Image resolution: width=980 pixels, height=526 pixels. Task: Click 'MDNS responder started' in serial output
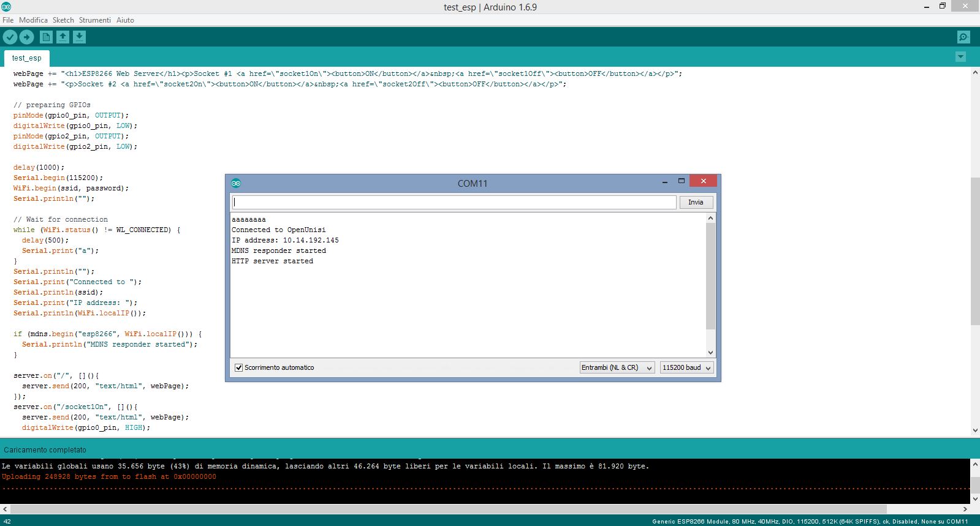pyautogui.click(x=279, y=250)
